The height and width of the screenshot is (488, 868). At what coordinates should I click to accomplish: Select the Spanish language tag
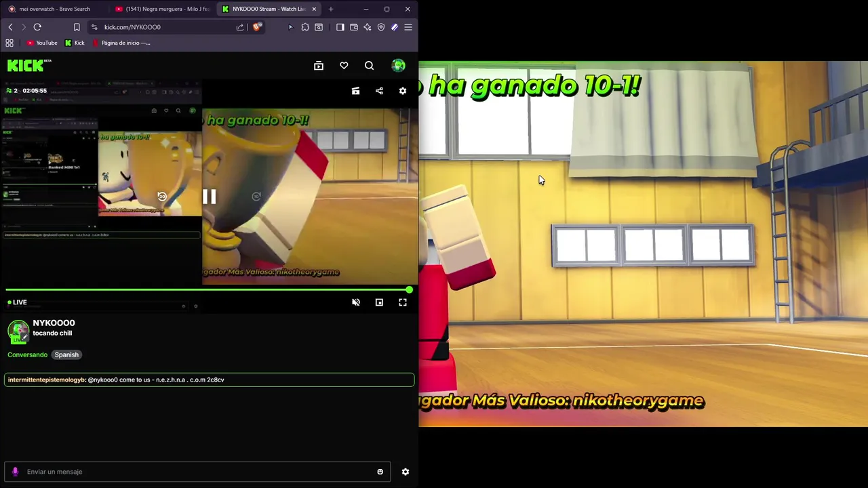(66, 354)
